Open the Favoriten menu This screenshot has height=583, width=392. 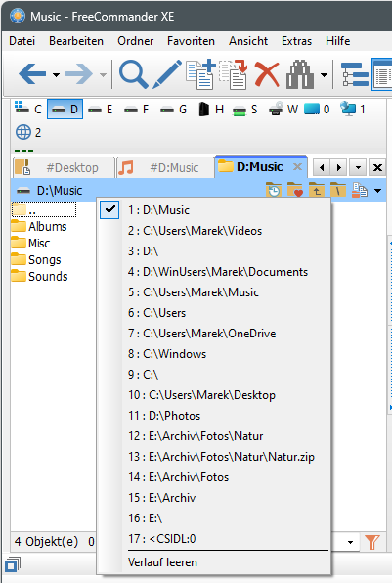[x=191, y=41]
